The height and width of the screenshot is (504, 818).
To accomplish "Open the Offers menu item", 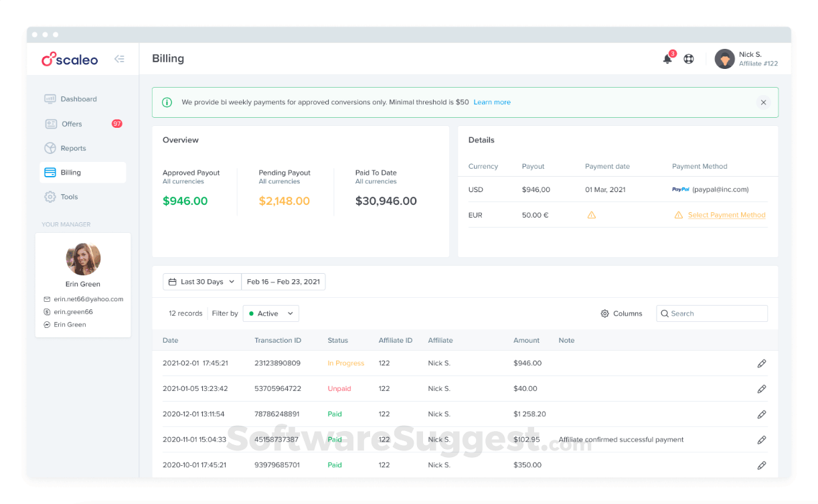I will 72,124.
